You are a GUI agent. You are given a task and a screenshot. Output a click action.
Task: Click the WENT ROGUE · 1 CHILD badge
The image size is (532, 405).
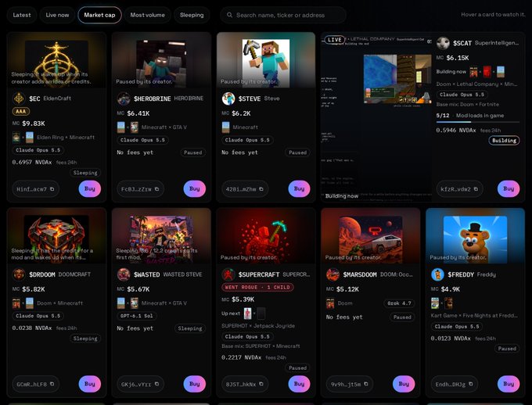click(257, 287)
